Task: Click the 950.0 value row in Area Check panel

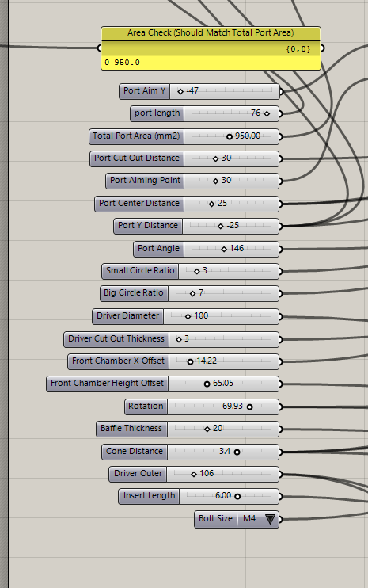Action: [x=211, y=63]
